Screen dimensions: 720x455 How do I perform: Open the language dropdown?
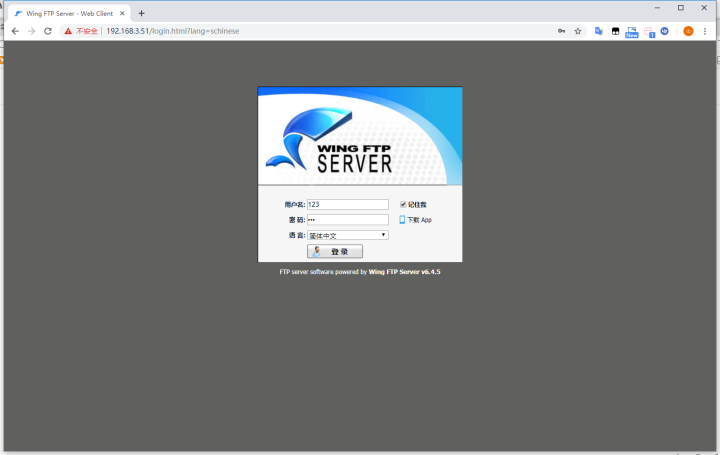point(348,235)
